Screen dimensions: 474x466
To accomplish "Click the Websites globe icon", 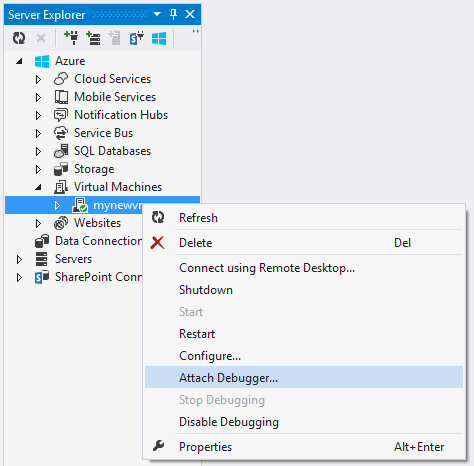I will (x=61, y=223).
